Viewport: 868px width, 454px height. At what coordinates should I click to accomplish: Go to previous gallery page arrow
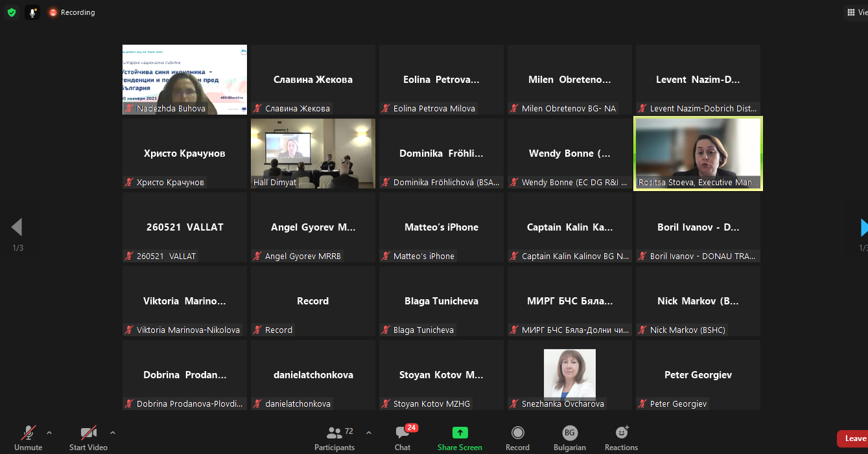click(17, 227)
